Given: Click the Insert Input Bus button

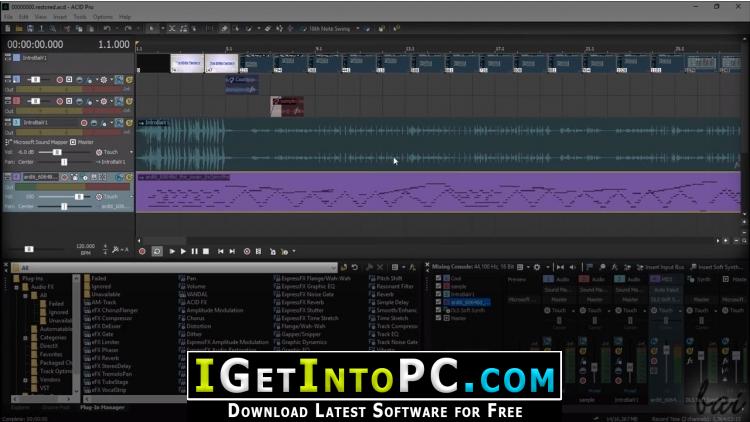Looking at the screenshot, I should pyautogui.click(x=662, y=267).
